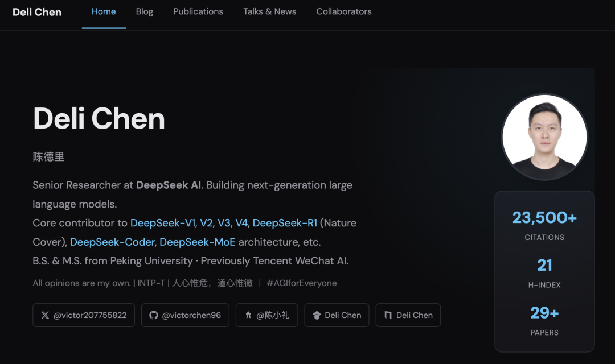Open the DeepSeek-MoE link
This screenshot has width=615, height=364.
[x=197, y=242]
